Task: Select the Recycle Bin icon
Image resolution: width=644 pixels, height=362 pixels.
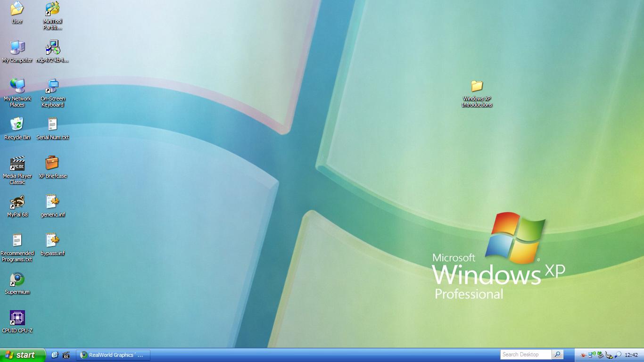Action: 17,124
